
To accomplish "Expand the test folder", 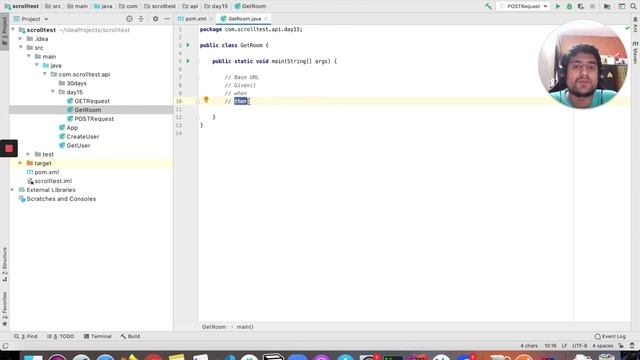I will [28, 154].
